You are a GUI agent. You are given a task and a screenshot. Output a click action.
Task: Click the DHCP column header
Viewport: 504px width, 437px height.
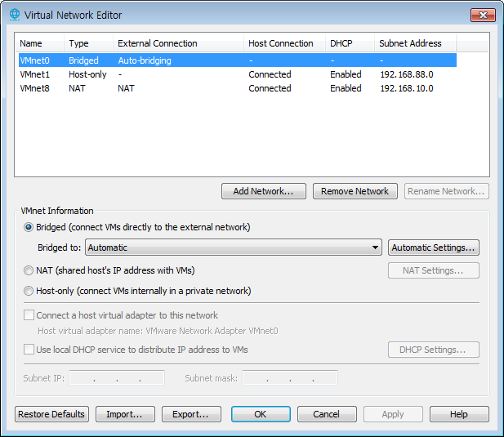coord(350,43)
